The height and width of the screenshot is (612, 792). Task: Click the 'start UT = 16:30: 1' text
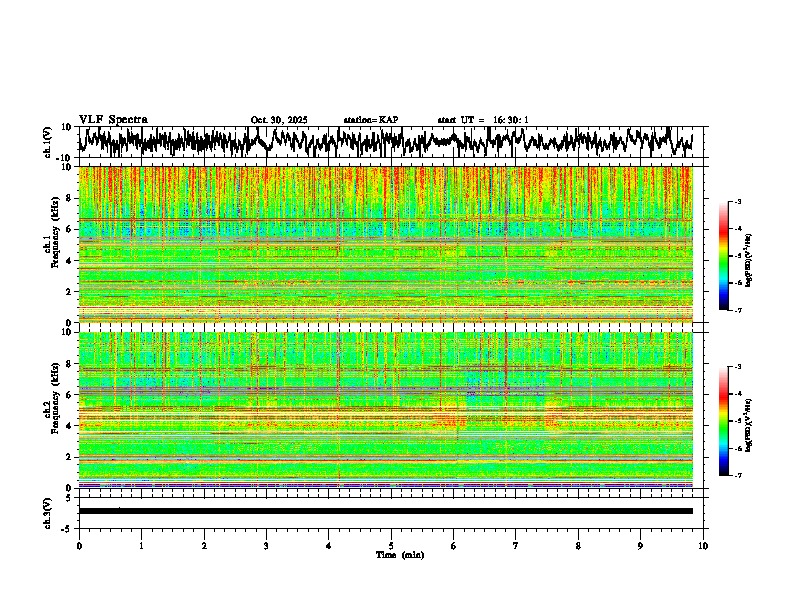coord(483,120)
